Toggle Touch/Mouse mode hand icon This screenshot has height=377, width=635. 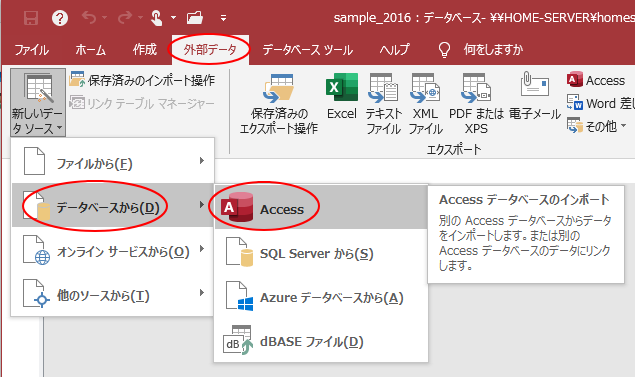coord(157,18)
